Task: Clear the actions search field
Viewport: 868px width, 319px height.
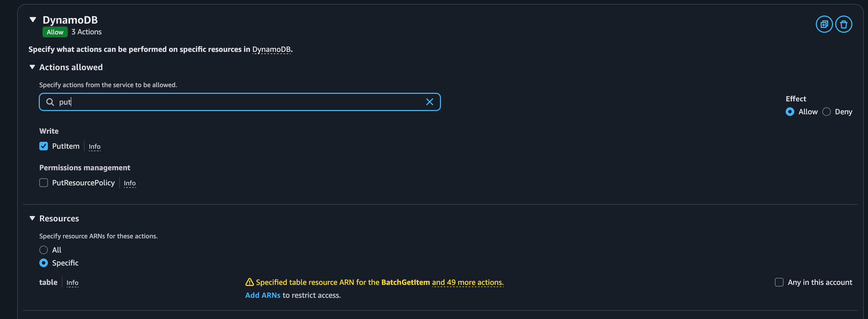Action: (430, 102)
